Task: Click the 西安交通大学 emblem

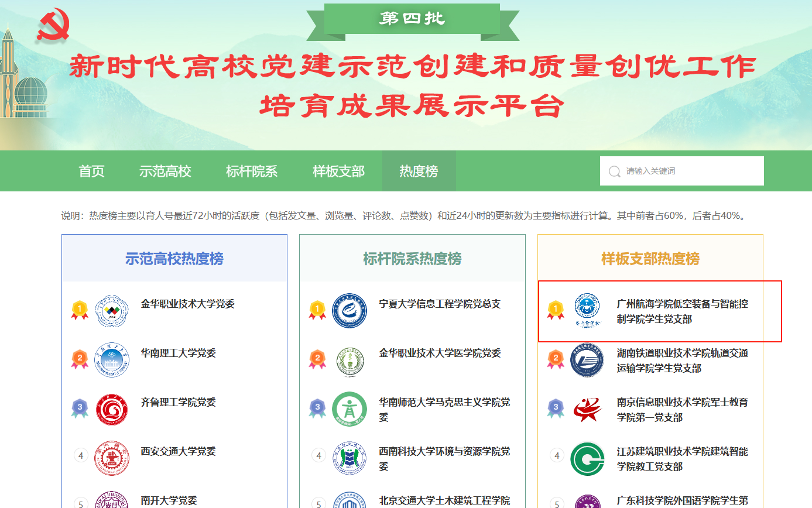Action: click(111, 458)
